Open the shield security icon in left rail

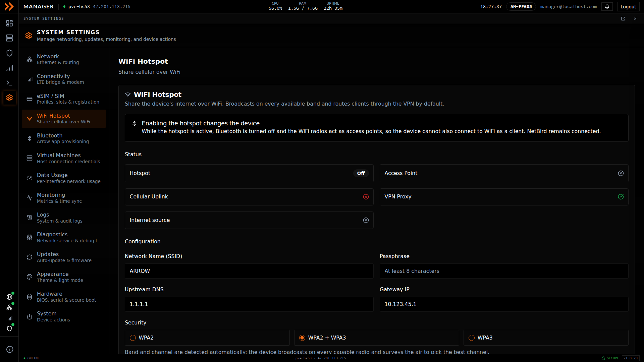[x=9, y=53]
